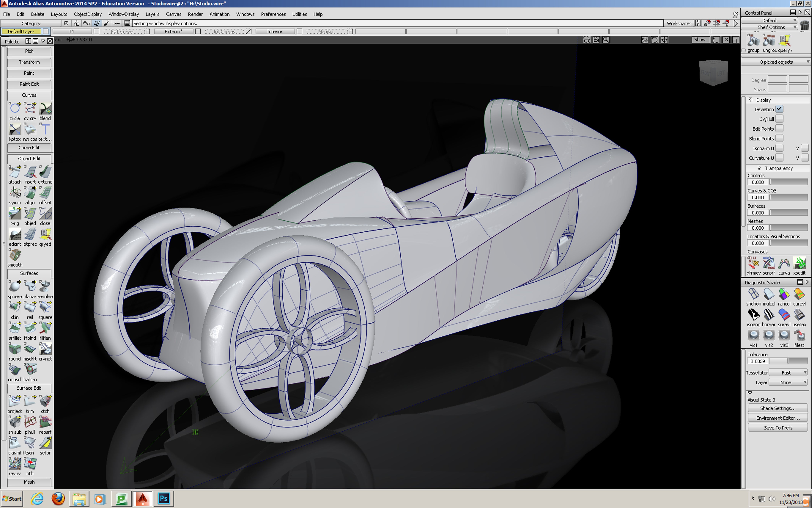Adjust the Tolerance slider
The width and height of the screenshot is (812, 508).
788,361
